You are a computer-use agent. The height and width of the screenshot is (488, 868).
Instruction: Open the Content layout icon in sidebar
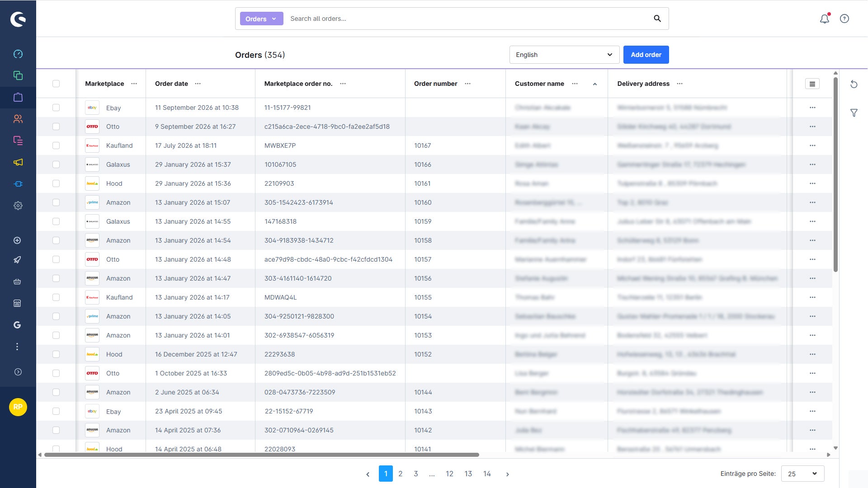18,141
